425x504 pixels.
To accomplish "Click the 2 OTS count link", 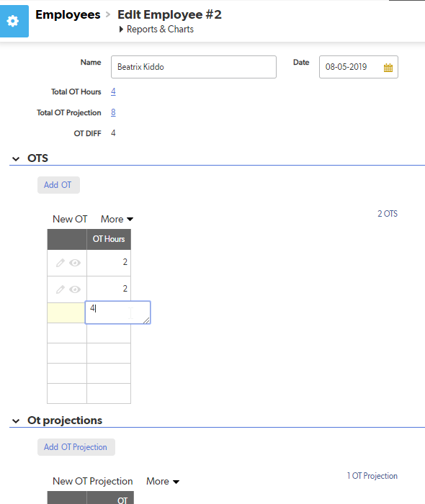I will [x=388, y=214].
